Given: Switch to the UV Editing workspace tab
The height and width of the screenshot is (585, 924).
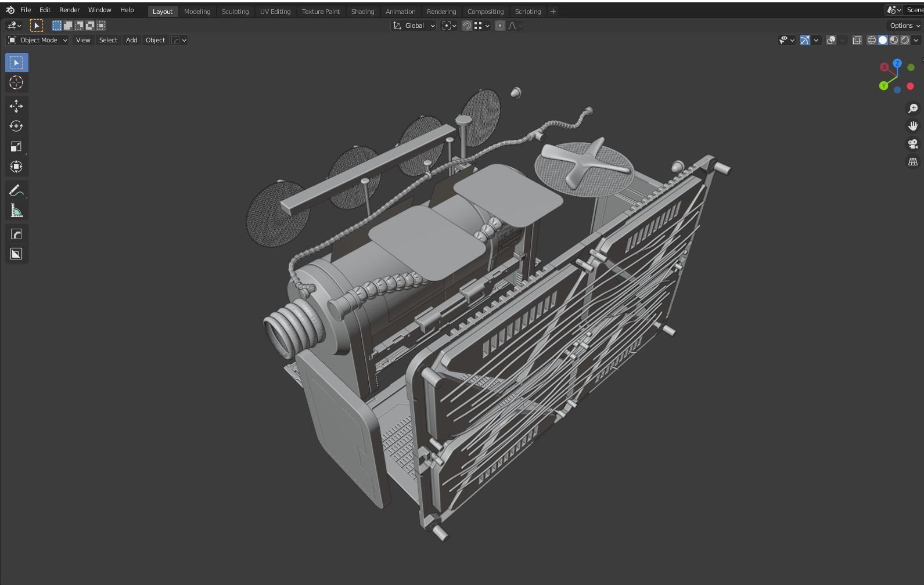Looking at the screenshot, I should [275, 12].
